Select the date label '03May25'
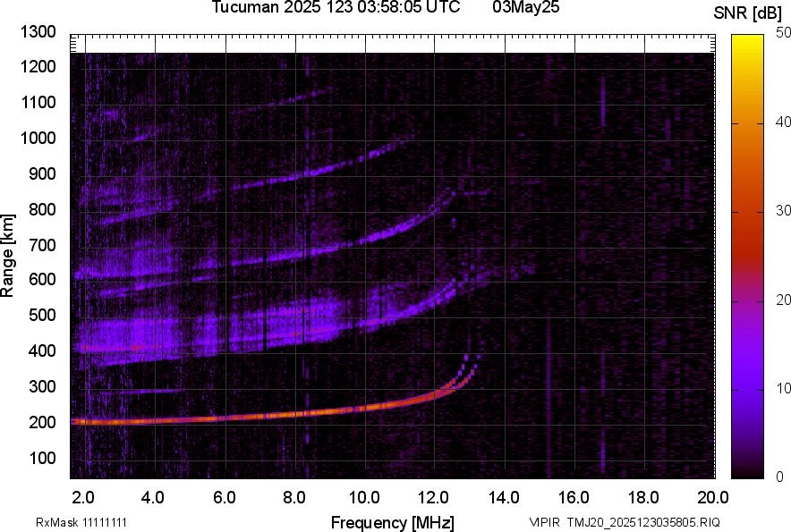Viewport: 791px width, 532px height. click(x=526, y=6)
